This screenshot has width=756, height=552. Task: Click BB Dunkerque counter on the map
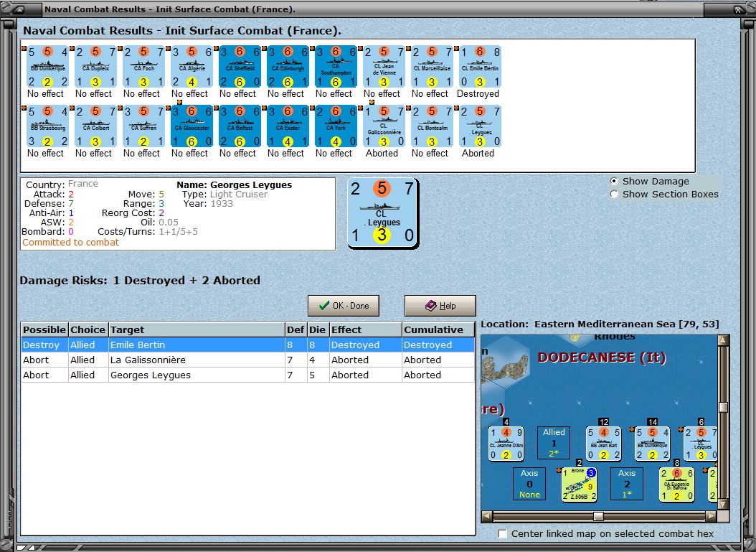652,444
